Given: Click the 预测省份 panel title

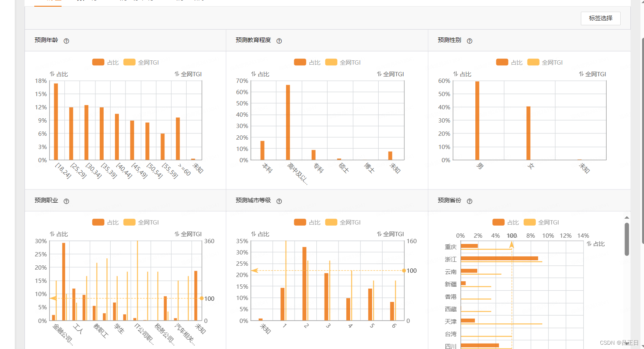Looking at the screenshot, I should (x=449, y=200).
